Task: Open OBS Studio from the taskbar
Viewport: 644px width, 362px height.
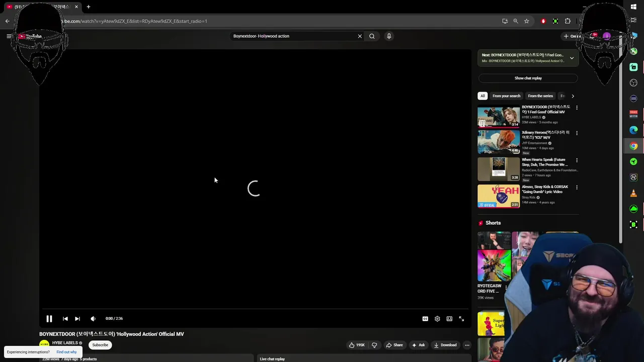Action: (633, 83)
